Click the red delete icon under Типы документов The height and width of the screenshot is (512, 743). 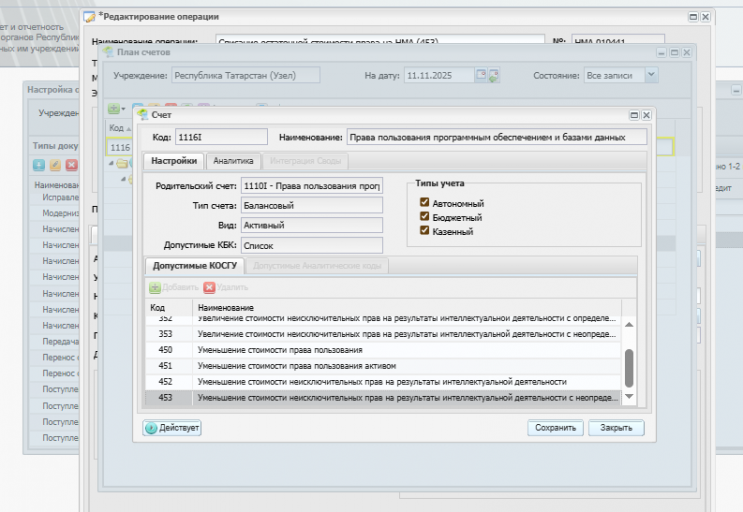[x=71, y=165]
